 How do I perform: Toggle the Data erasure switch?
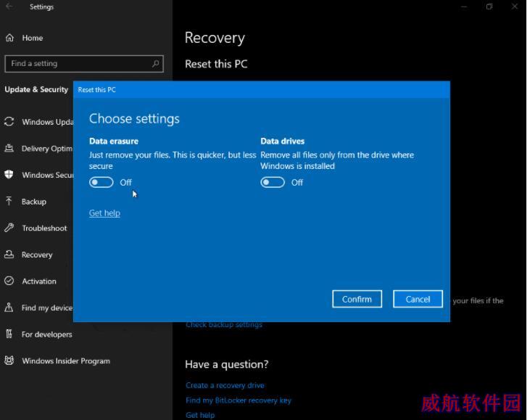tap(101, 182)
